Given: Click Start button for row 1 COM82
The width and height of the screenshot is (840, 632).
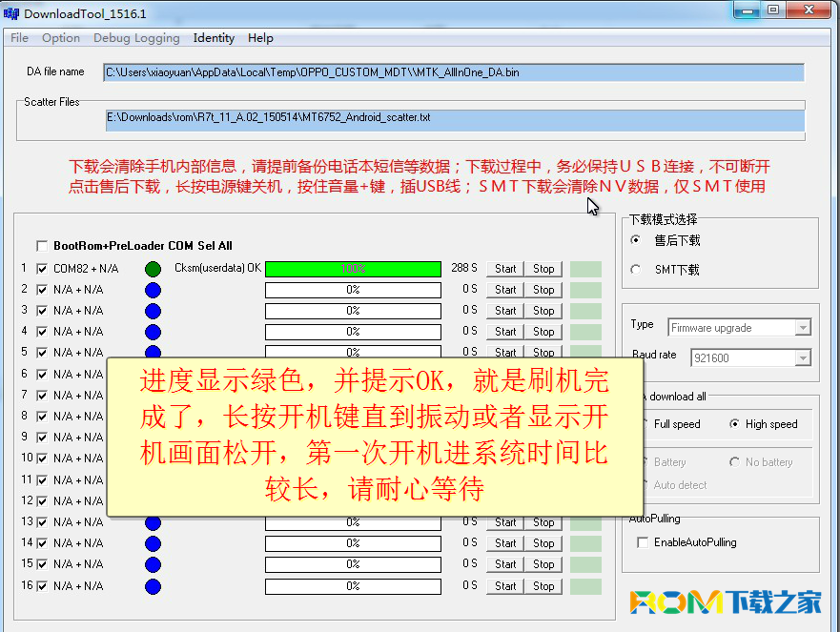Looking at the screenshot, I should pos(505,269).
